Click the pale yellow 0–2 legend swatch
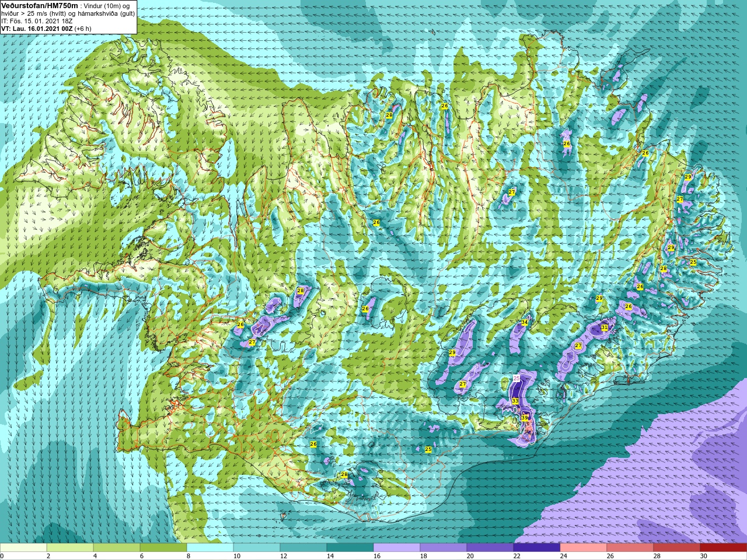 [x=23, y=547]
